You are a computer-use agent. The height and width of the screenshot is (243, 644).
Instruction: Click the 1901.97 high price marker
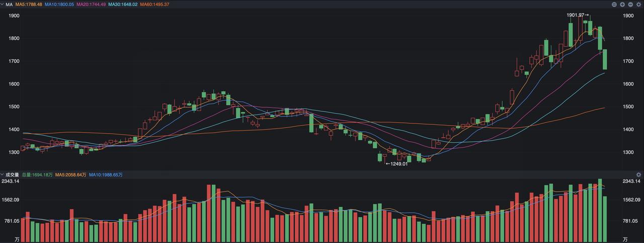pos(578,15)
